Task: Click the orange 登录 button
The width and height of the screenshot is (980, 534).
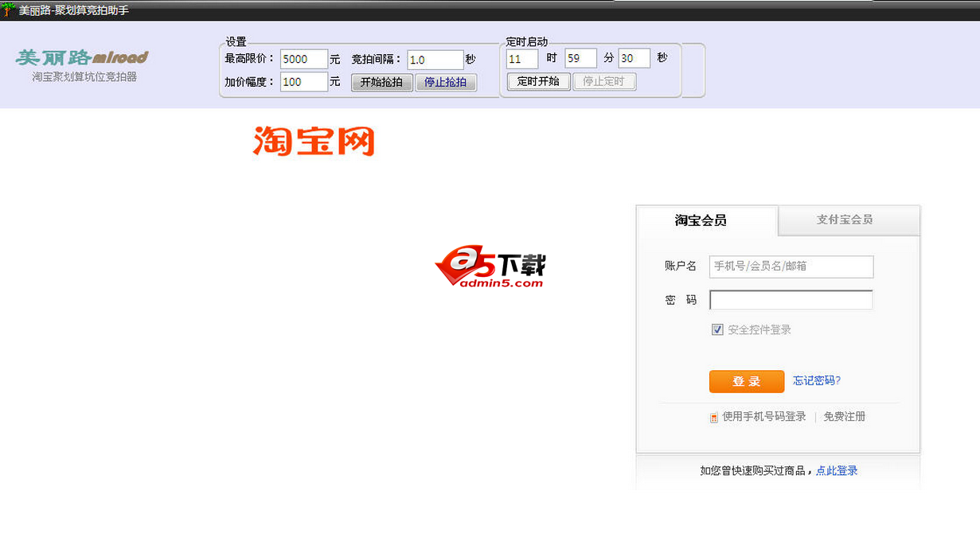Action: 747,381
